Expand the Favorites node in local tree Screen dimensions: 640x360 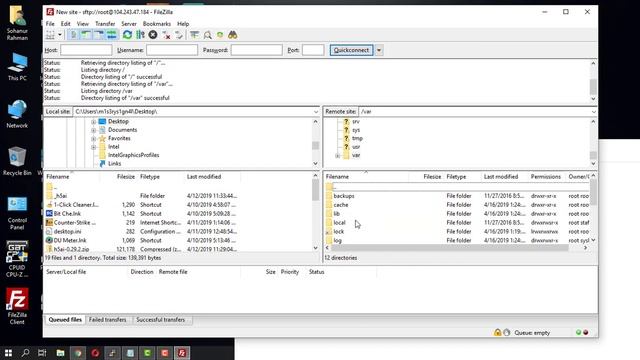pos(93,139)
